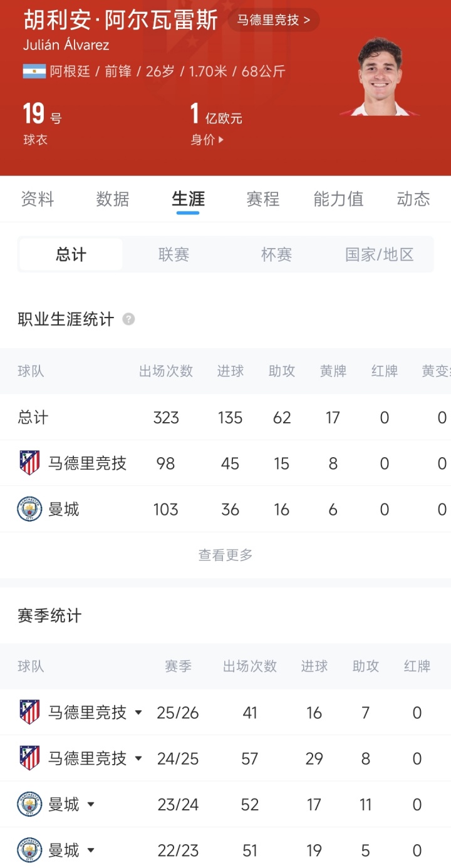Screen dimensions: 451x868
Task: Expand 曼城 22/23 season dropdown arrow
Action: (91, 850)
